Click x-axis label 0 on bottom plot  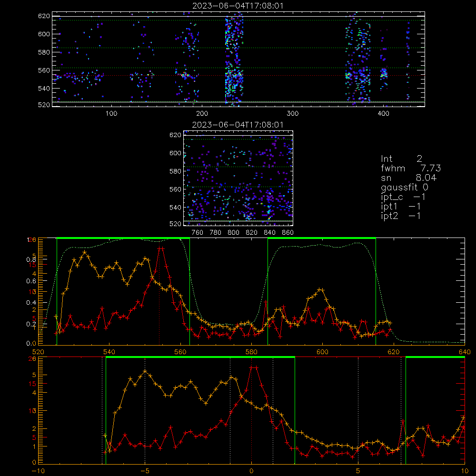pyautogui.click(x=251, y=471)
